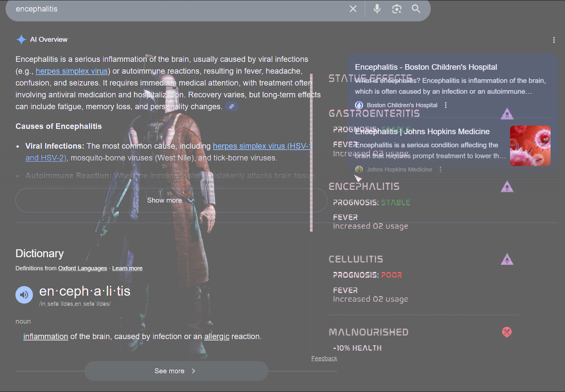Click the Cellulitis warning triangle icon
The height and width of the screenshot is (392, 565).
coord(507,259)
